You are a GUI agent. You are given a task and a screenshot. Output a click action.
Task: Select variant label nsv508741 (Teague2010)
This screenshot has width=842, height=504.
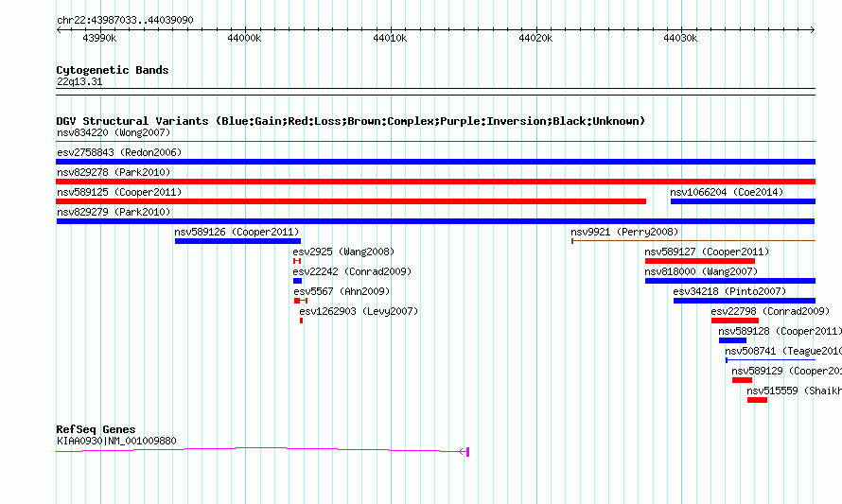[x=783, y=351]
